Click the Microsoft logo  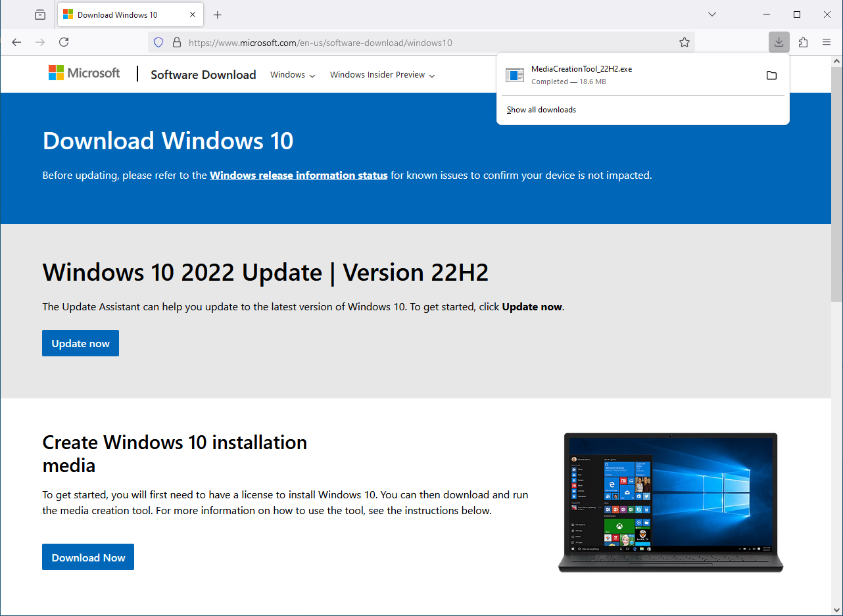pyautogui.click(x=84, y=73)
